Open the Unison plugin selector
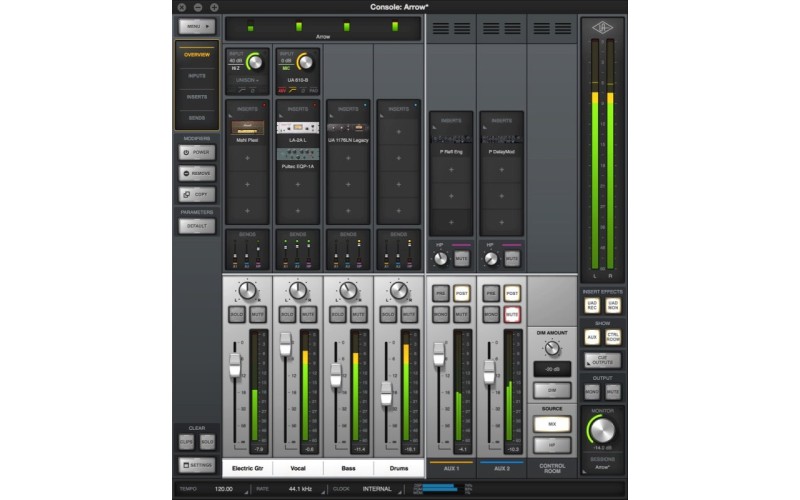This screenshot has height=500, width=800. (247, 80)
